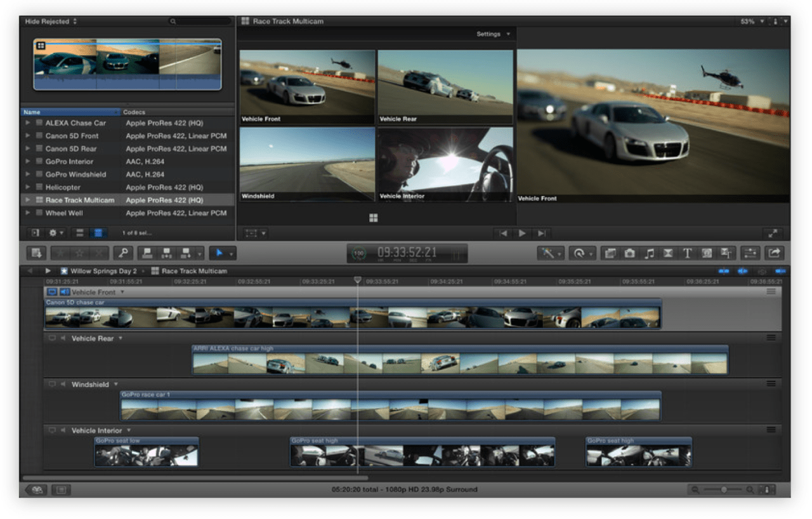Open the Generators browser
The height and width of the screenshot is (519, 812).
point(707,253)
